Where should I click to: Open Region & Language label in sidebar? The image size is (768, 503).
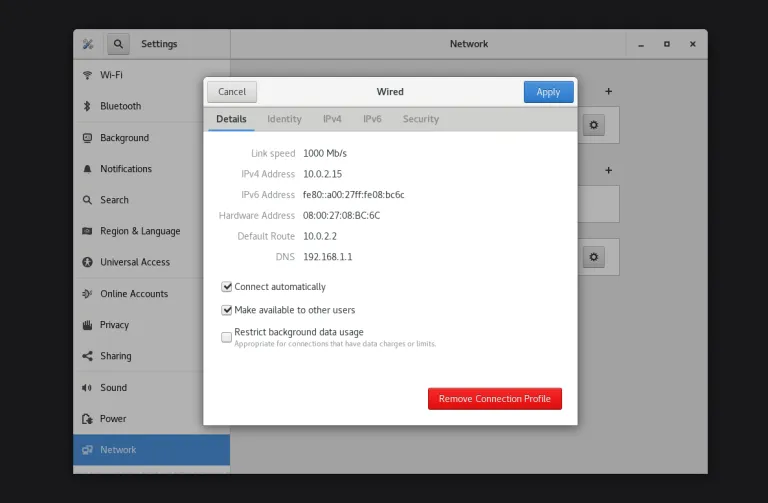[x=140, y=231]
